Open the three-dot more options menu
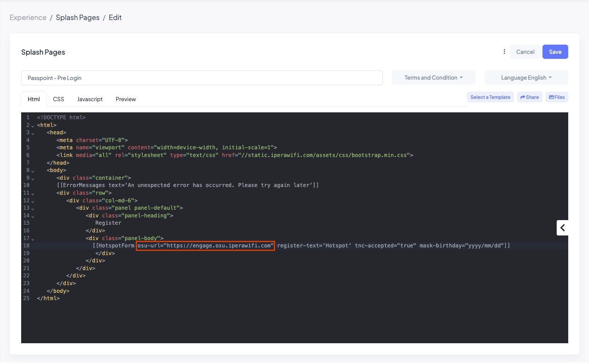The width and height of the screenshot is (589, 364). tap(504, 52)
